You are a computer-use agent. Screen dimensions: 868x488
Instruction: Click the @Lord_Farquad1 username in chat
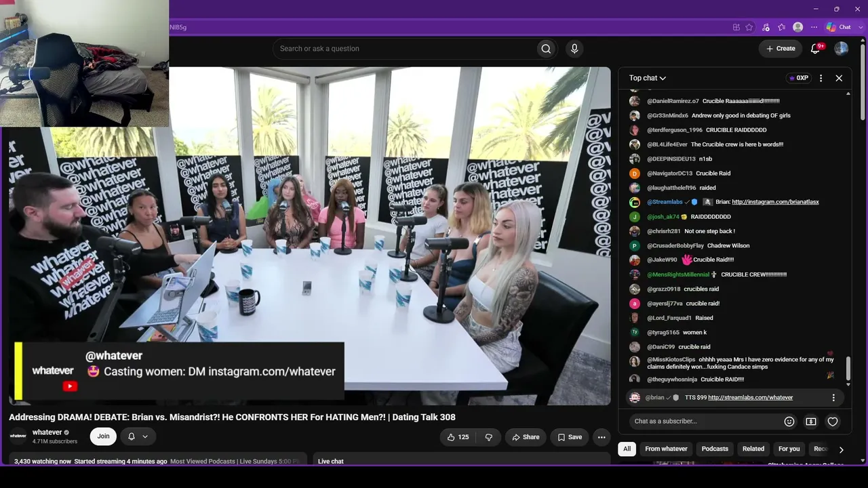click(669, 318)
